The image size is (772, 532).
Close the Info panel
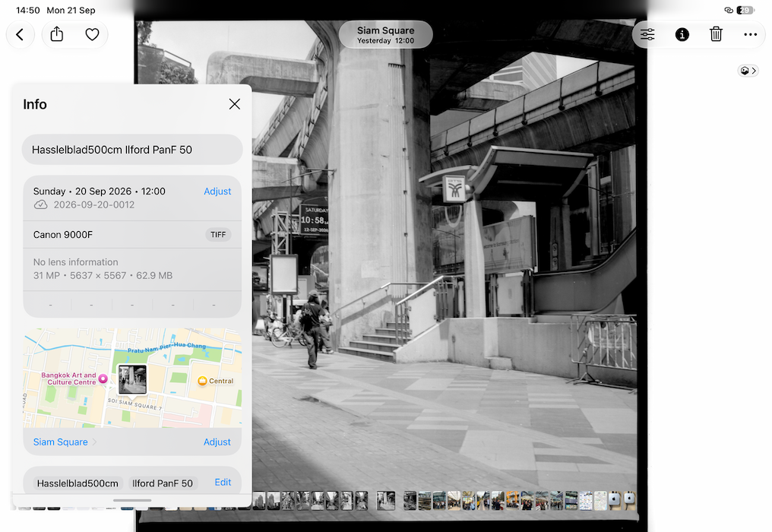(234, 104)
